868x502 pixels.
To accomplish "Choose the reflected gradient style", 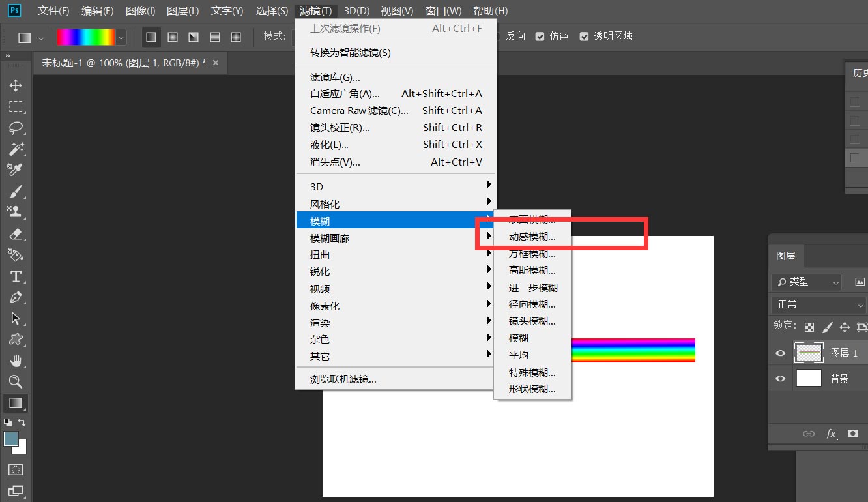I will [215, 37].
